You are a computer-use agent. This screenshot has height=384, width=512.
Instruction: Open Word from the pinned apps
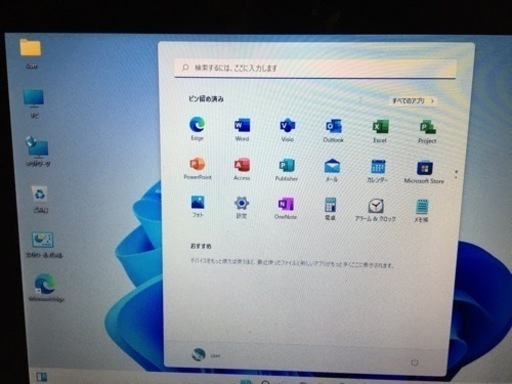click(x=242, y=129)
